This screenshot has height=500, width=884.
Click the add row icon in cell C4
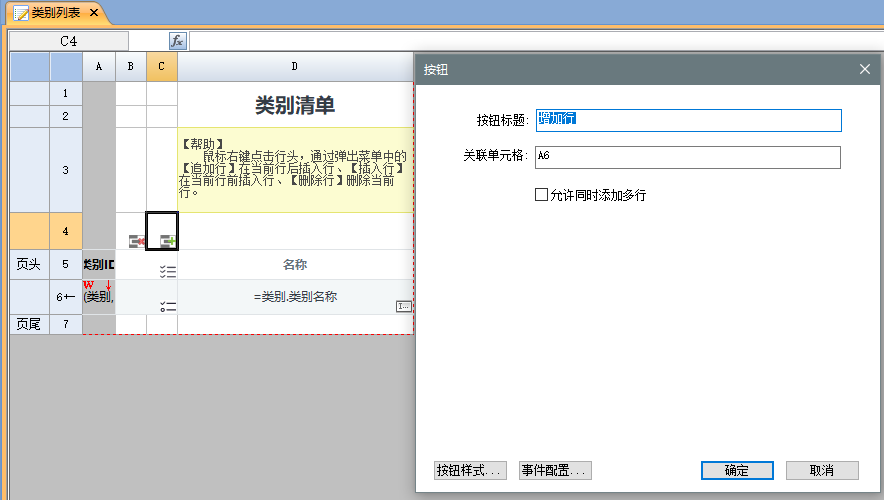168,241
